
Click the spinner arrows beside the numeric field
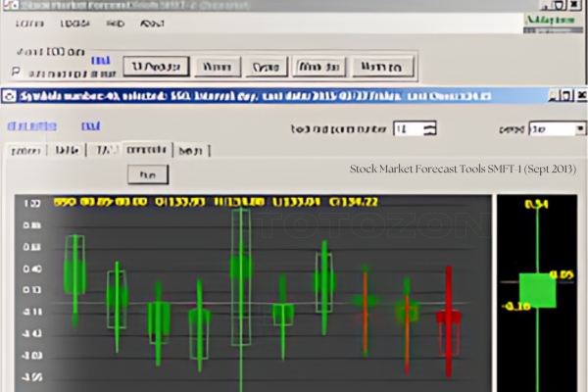coord(429,129)
